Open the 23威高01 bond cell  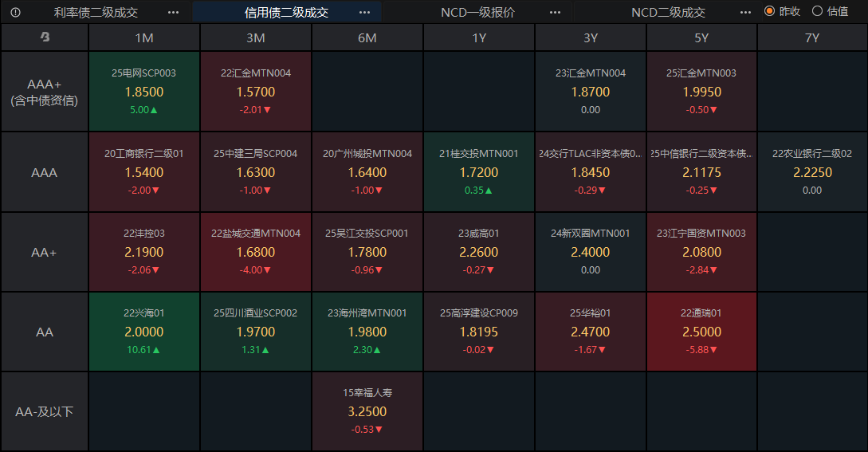point(479,252)
